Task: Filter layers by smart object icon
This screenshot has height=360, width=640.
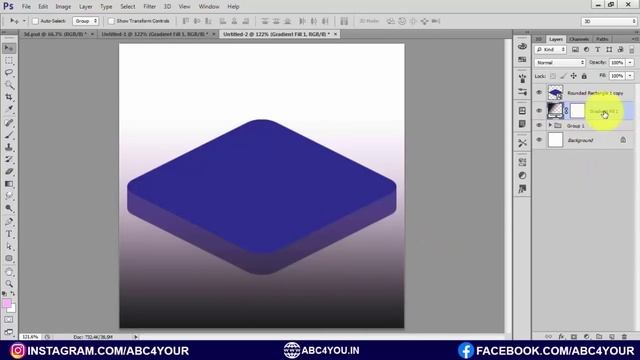Action: [620, 49]
